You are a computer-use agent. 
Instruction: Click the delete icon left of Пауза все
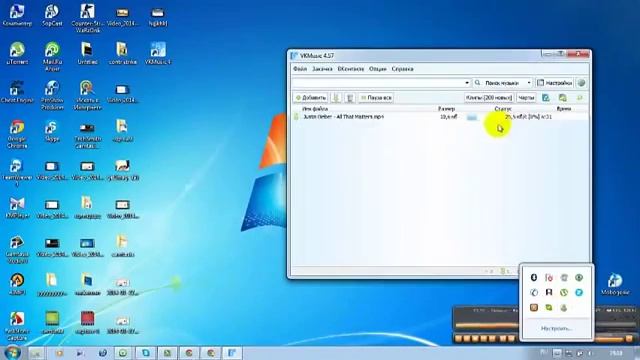point(350,98)
